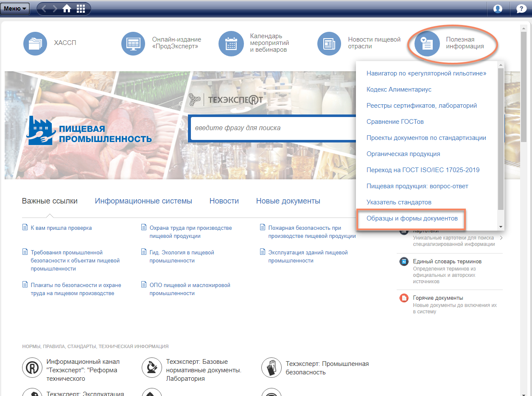Expand the Картотеки chevron arrow

pos(501,238)
